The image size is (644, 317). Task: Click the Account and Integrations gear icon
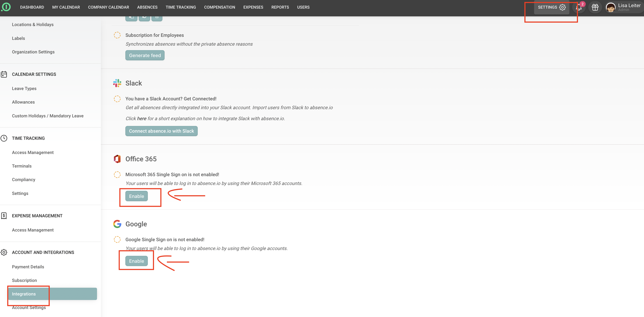(4, 252)
